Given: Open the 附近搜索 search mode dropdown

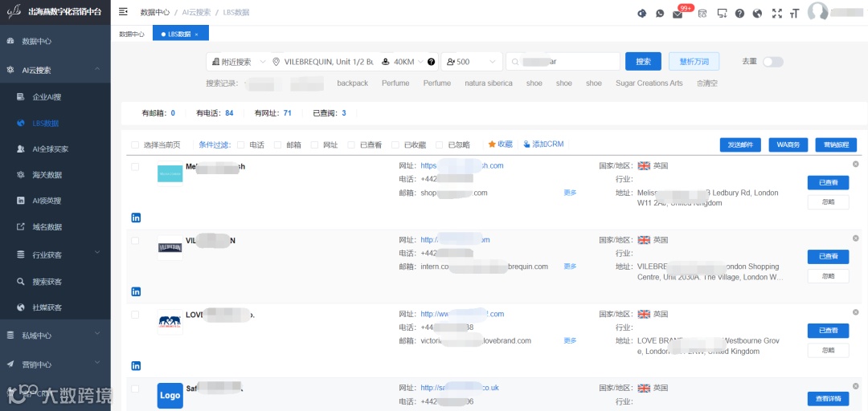Looking at the screenshot, I should click(x=239, y=62).
